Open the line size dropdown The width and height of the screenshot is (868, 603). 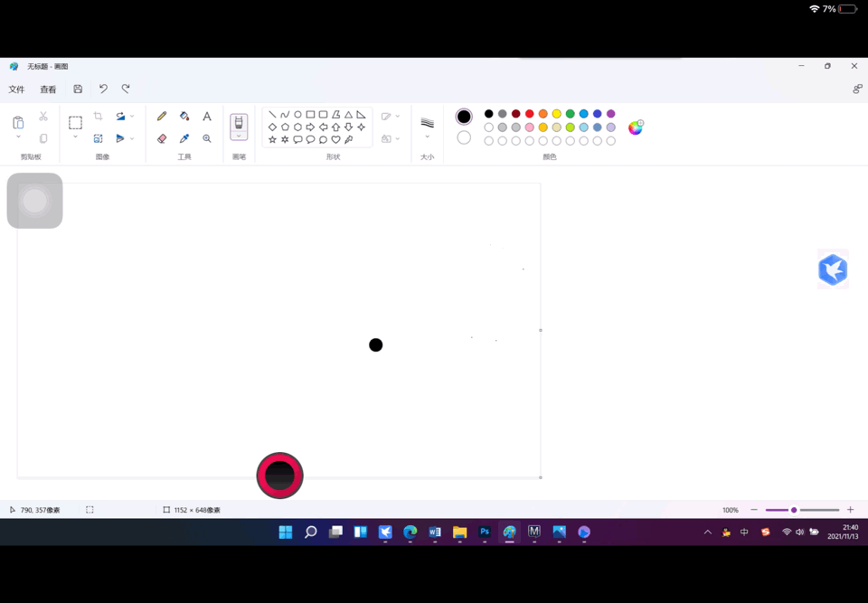(427, 136)
